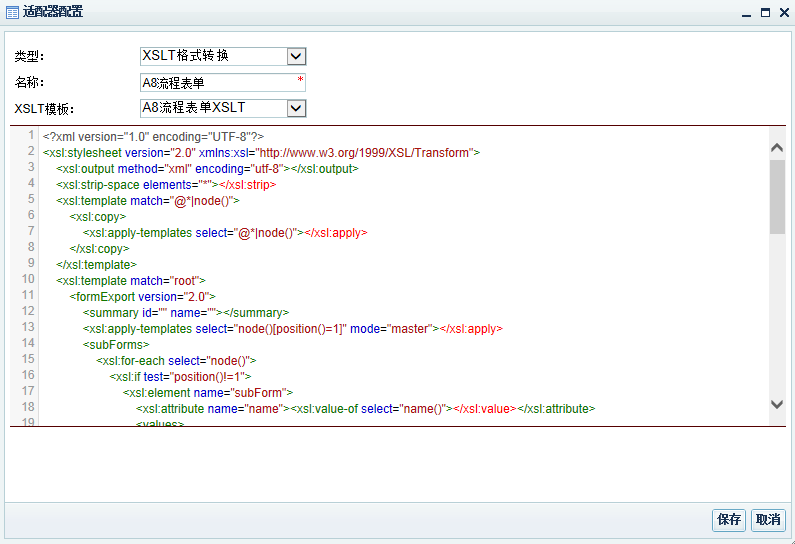The height and width of the screenshot is (544, 795).
Task: Open the XSLT模板 dropdown arrow
Action: pyautogui.click(x=296, y=108)
